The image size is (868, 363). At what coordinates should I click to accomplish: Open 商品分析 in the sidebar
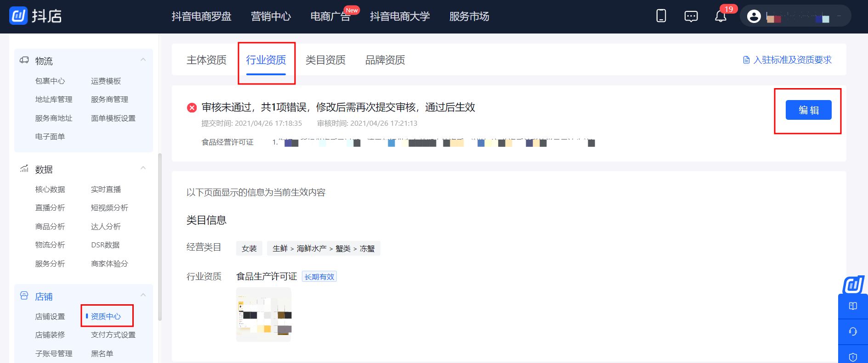click(50, 226)
